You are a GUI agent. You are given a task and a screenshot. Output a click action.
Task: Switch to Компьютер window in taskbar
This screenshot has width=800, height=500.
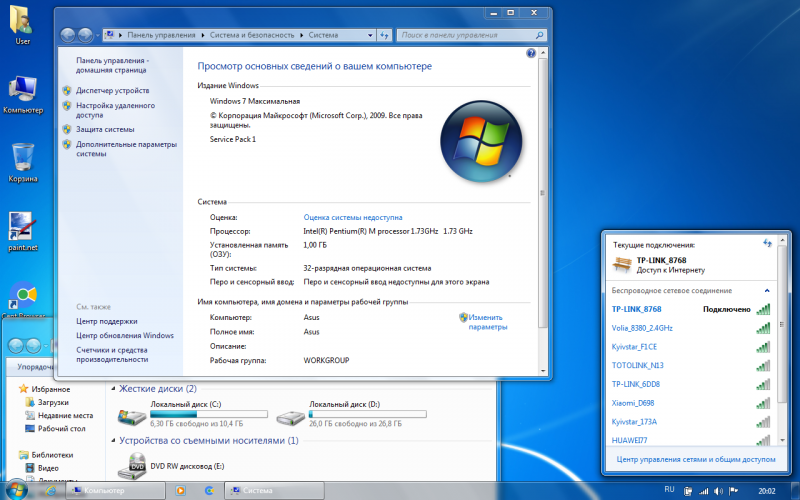tap(111, 491)
